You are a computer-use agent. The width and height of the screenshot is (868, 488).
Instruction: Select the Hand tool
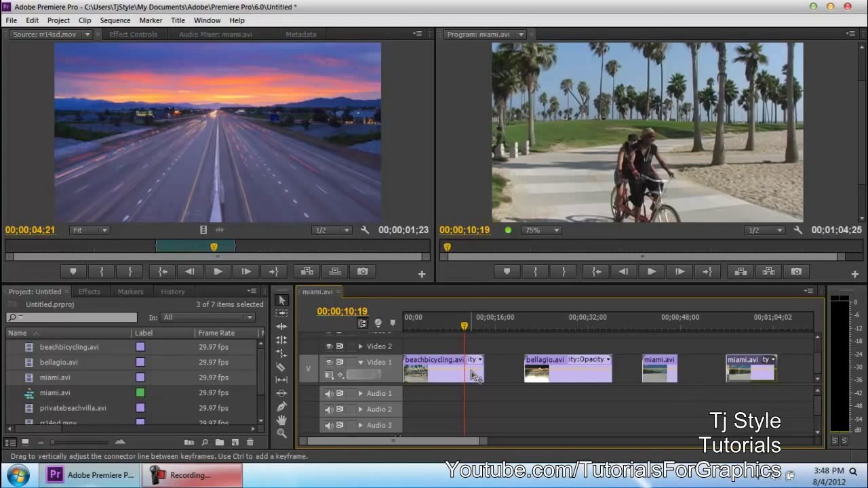click(x=282, y=420)
